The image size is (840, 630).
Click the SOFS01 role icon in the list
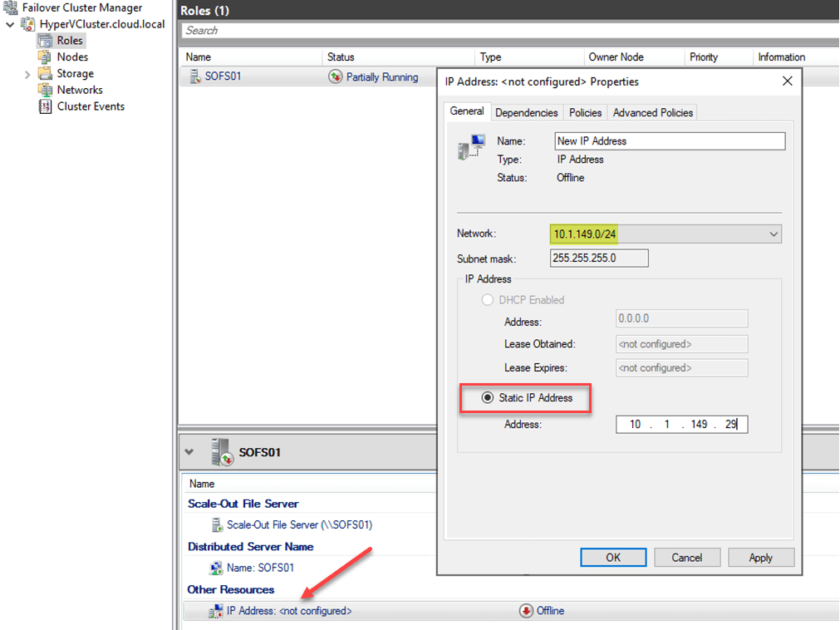pos(194,76)
